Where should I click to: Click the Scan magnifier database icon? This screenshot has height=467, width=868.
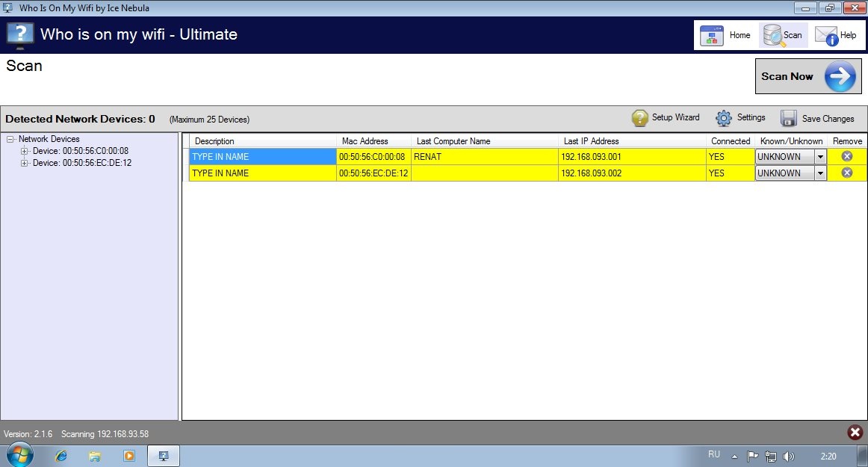coord(773,35)
